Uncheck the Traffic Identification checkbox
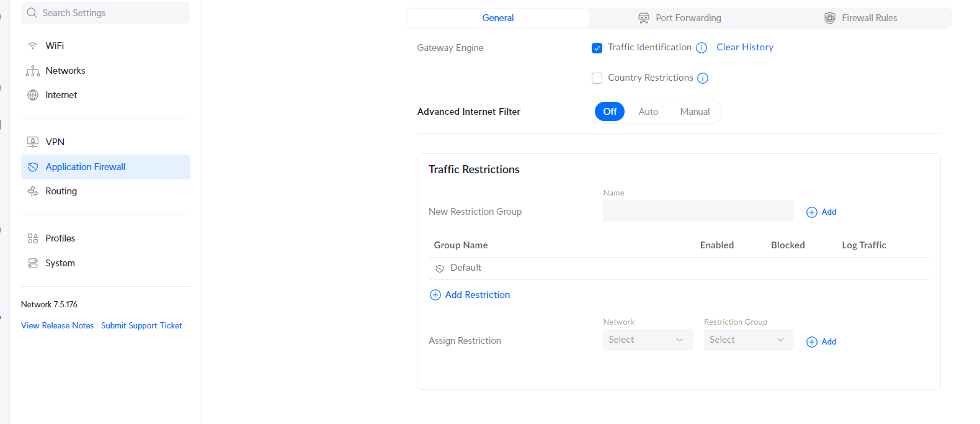 [x=597, y=48]
